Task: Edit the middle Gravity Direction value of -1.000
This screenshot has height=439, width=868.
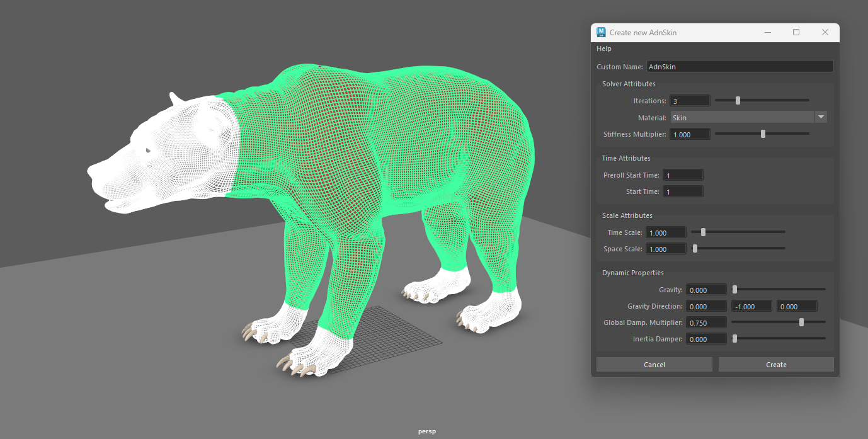Action: click(751, 305)
